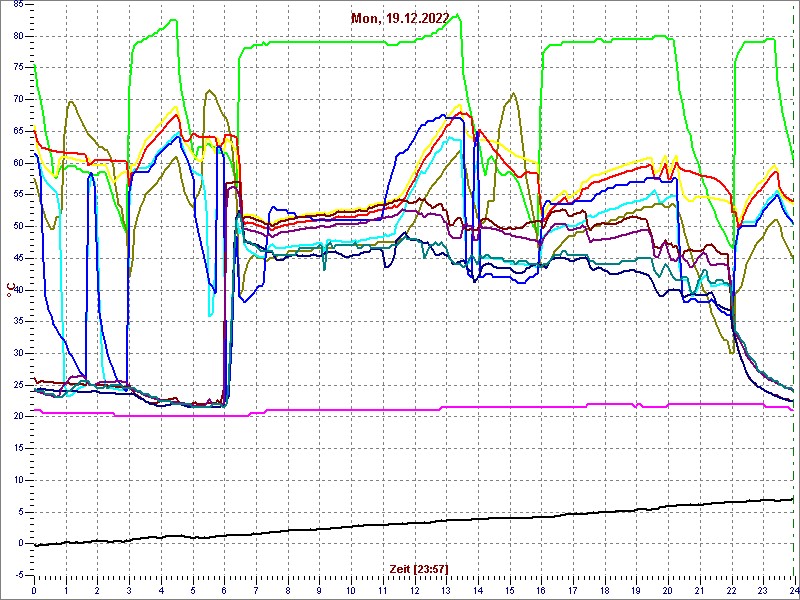Click the 'Zeit [23:57]' time label
Screen dimensions: 800x600
419,569
